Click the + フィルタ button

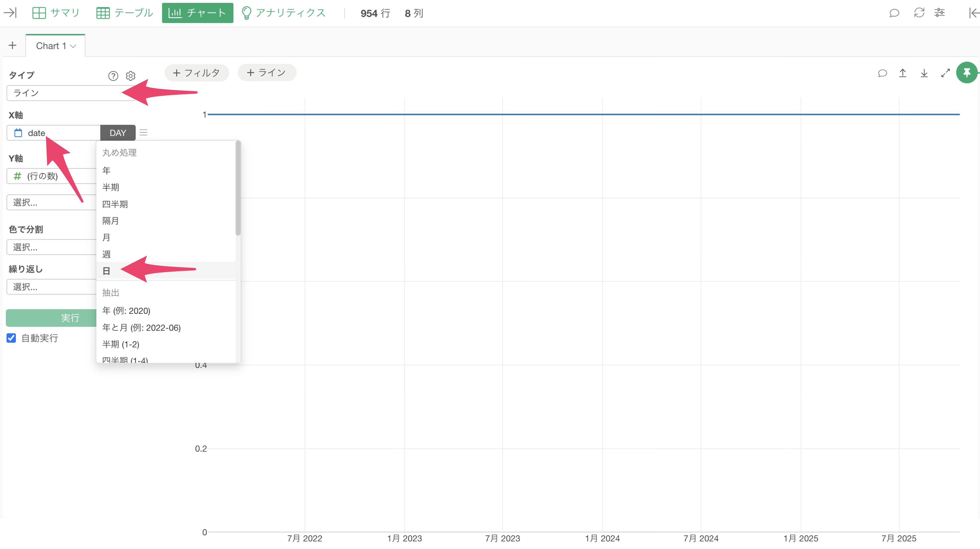[196, 73]
